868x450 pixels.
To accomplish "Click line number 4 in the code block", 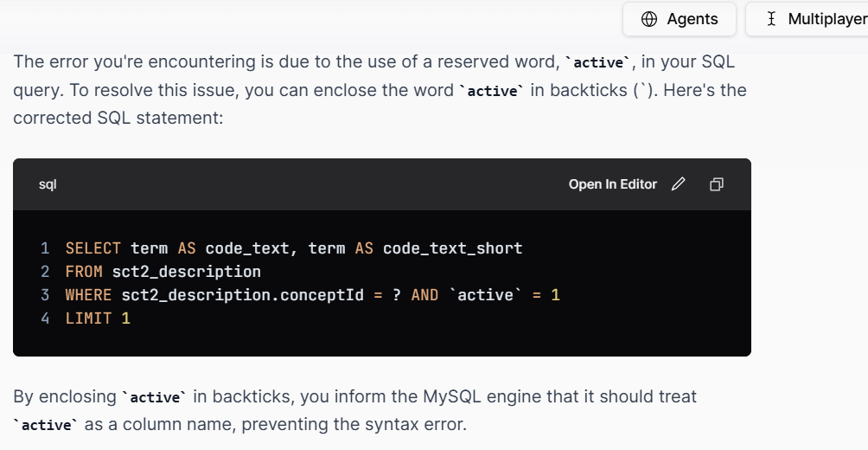I will tap(45, 318).
